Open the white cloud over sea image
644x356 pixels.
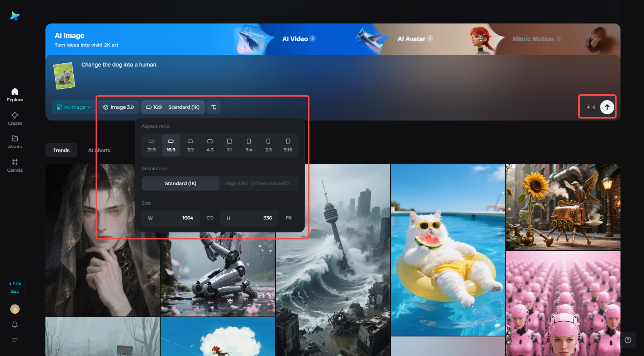(218, 337)
